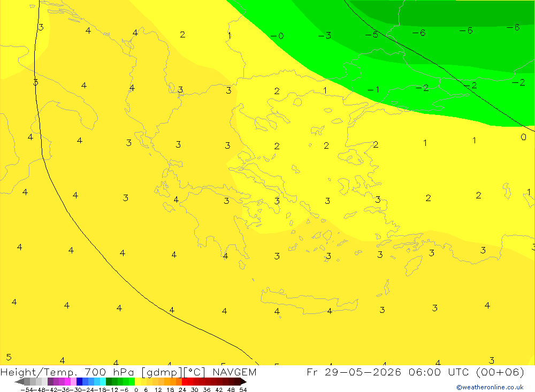Click the '-1' temperature value on the map
The height and width of the screenshot is (392, 535).
coord(373,90)
